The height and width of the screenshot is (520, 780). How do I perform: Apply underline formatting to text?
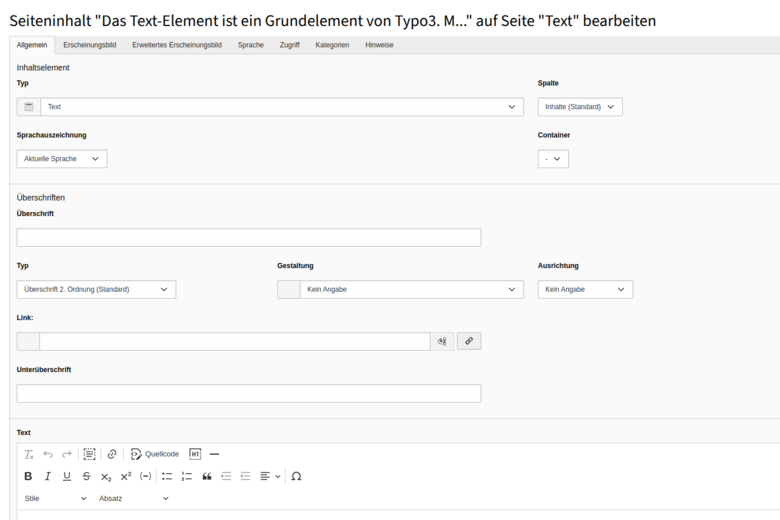(67, 476)
